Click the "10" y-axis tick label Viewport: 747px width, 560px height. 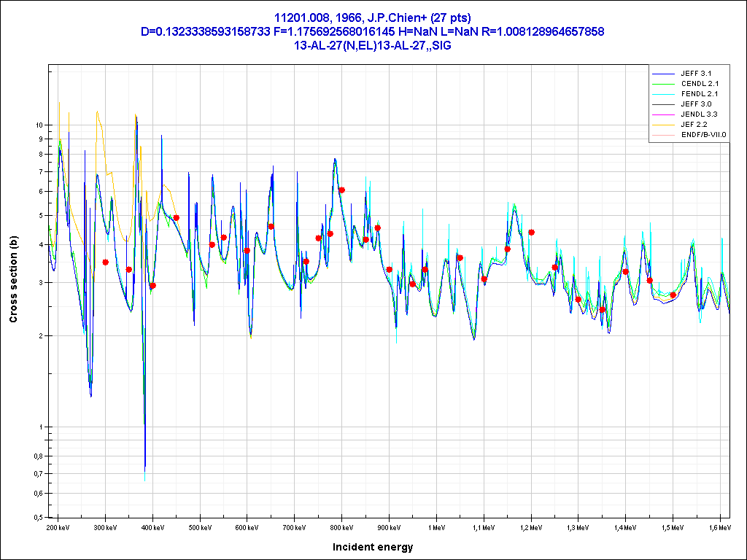click(39, 125)
